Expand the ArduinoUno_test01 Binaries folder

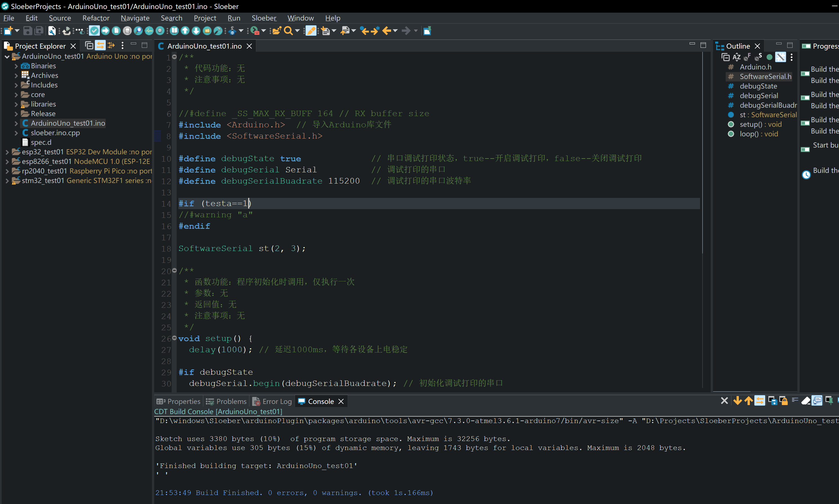point(16,65)
